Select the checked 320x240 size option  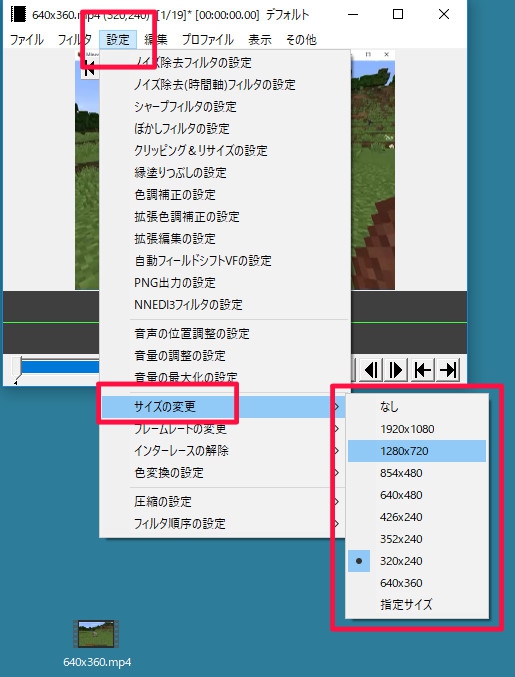point(417,561)
